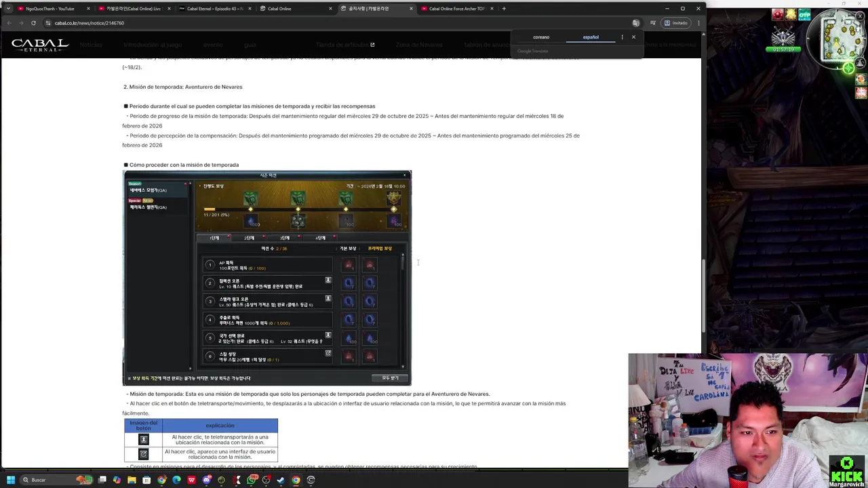Open the Noticias menu item

pos(91,45)
